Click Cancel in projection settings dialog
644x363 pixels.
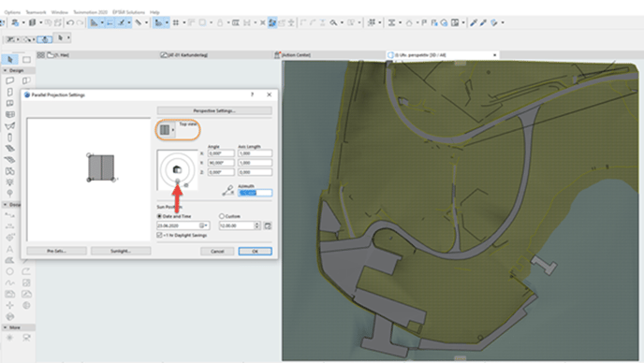click(x=217, y=251)
